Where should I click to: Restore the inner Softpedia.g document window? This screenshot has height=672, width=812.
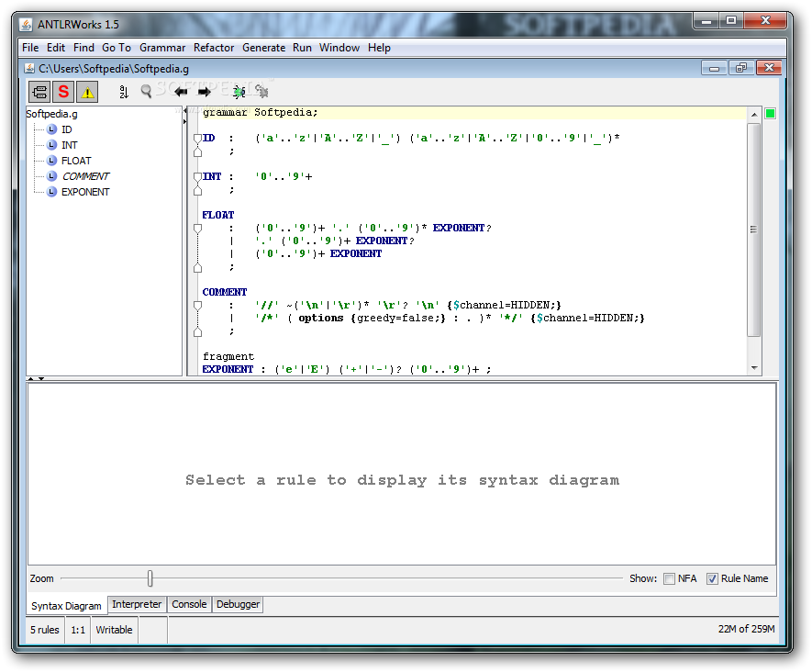click(x=741, y=68)
